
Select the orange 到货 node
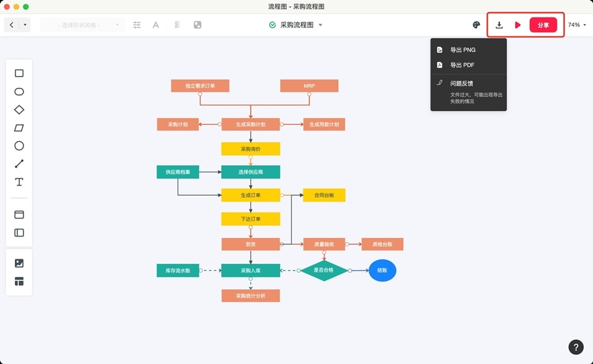click(x=250, y=244)
